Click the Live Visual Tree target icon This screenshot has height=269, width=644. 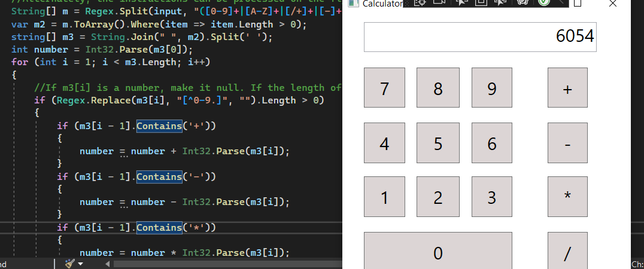pyautogui.click(x=421, y=2)
